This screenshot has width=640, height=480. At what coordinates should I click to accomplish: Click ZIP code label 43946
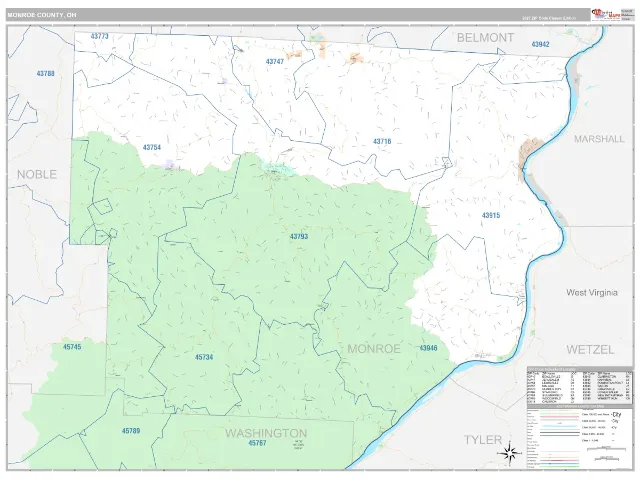click(428, 348)
